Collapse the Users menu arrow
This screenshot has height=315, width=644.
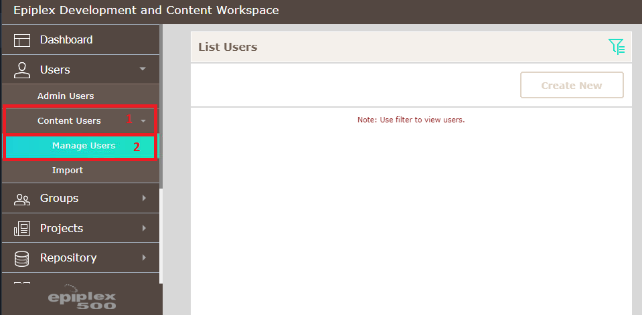click(143, 69)
